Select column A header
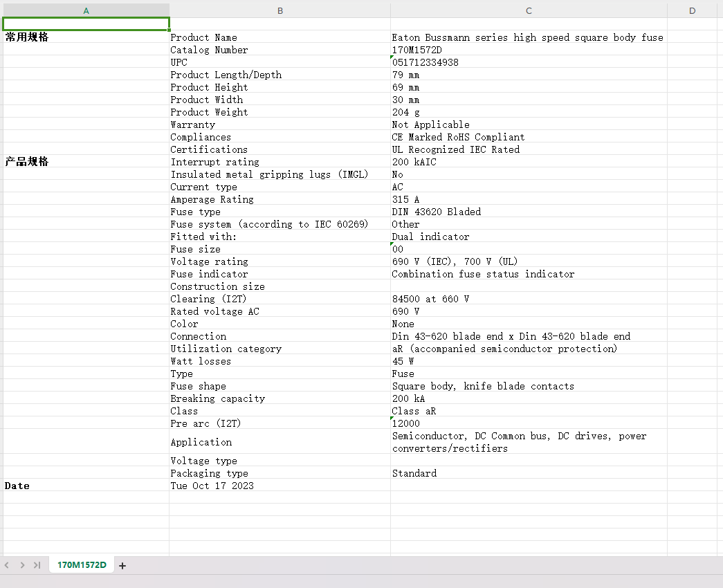Viewport: 723px width, 588px height. coord(86,10)
